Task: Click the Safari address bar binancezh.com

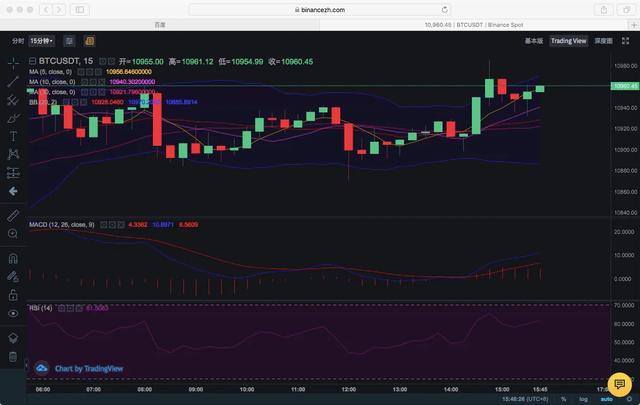Action: [320, 10]
